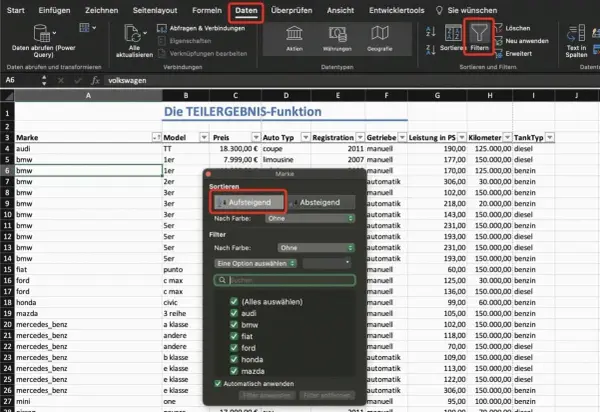Click the search field in filter popup
The image size is (600, 412).
click(285, 280)
